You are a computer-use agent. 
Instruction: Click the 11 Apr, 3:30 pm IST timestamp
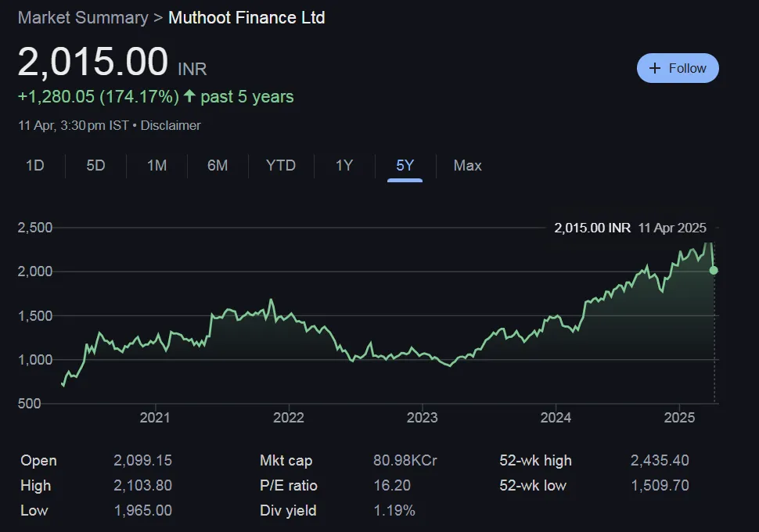[x=73, y=125]
